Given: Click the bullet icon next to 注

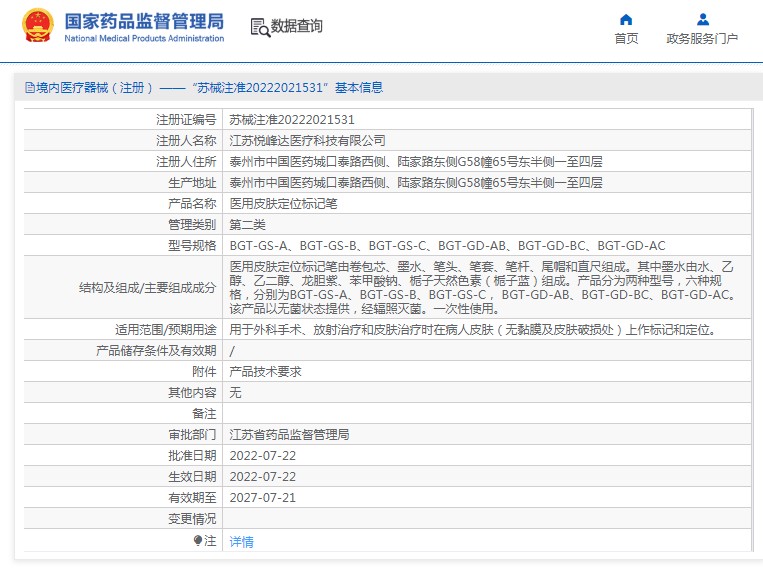Looking at the screenshot, I should (x=198, y=540).
